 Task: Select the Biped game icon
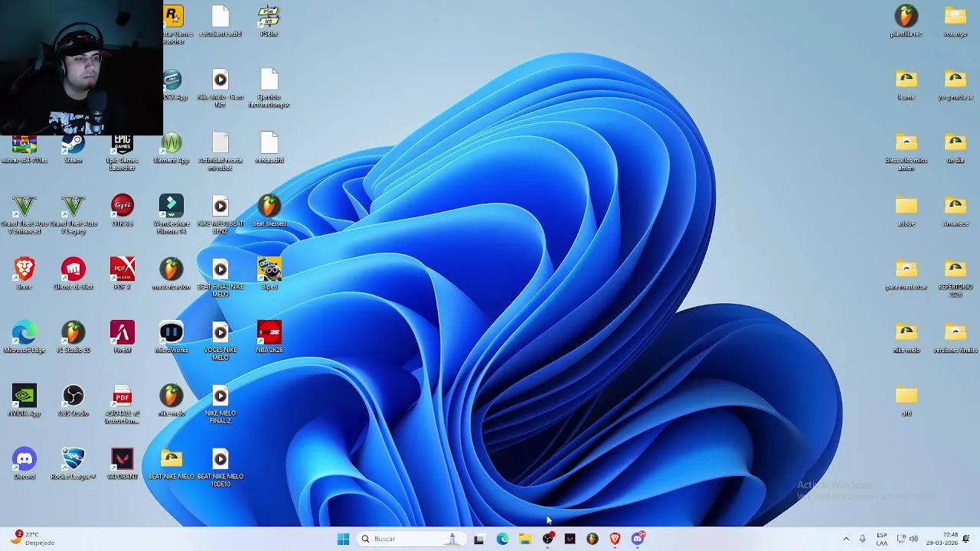[269, 273]
